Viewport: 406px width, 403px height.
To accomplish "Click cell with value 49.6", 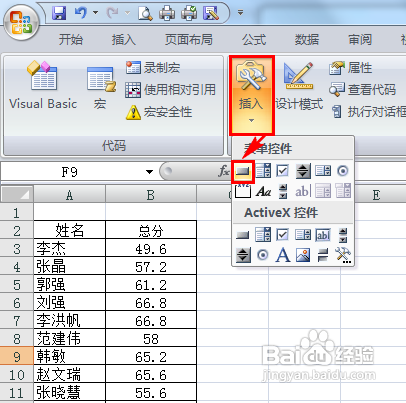I will pos(151,248).
